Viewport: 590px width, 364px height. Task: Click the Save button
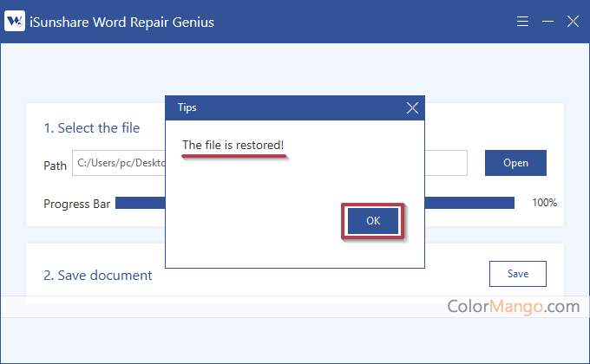click(x=517, y=274)
